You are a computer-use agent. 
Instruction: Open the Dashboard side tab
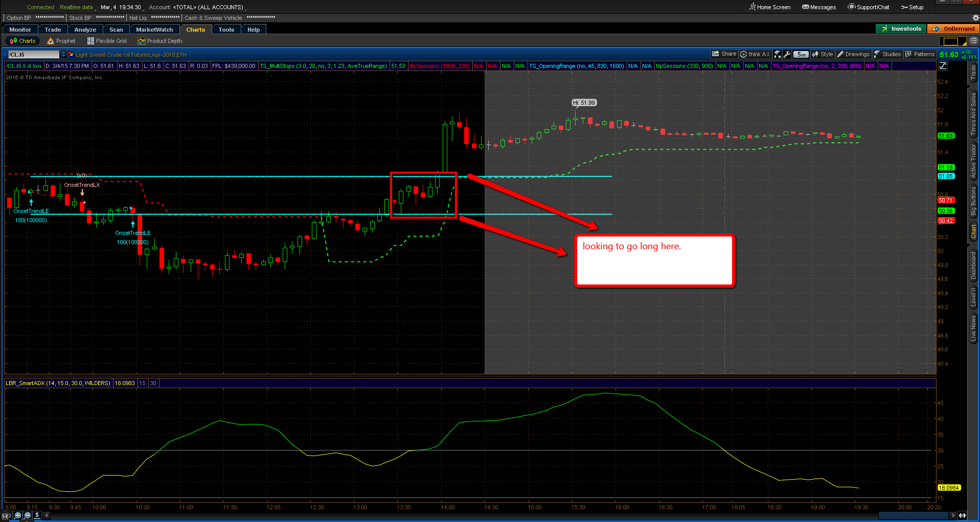(x=973, y=265)
